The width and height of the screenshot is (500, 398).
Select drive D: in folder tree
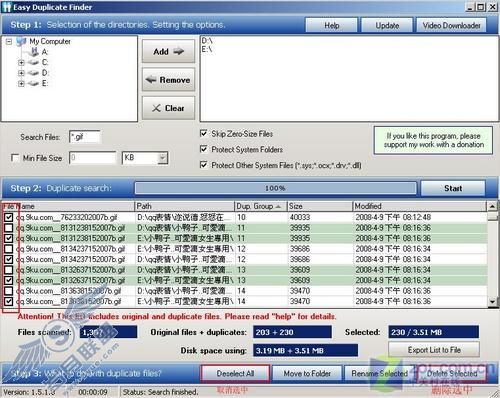[x=45, y=73]
